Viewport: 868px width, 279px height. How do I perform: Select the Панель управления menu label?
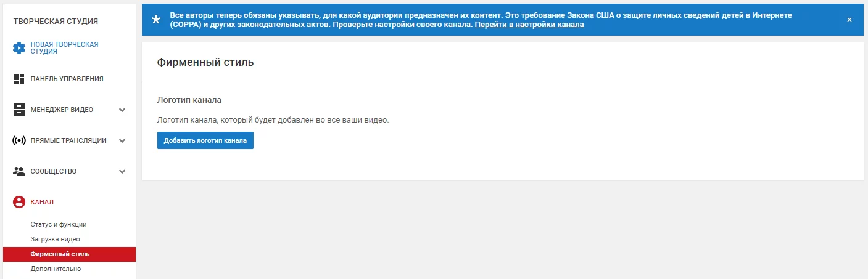point(67,79)
